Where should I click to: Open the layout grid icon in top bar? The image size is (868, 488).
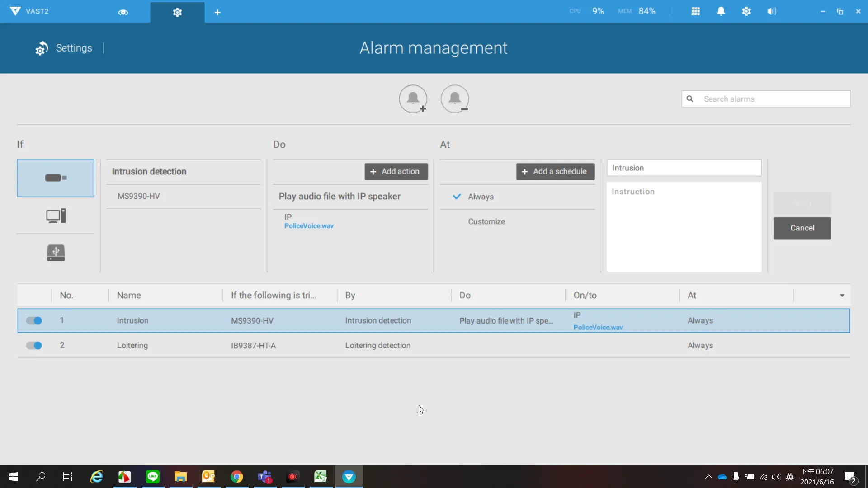695,11
